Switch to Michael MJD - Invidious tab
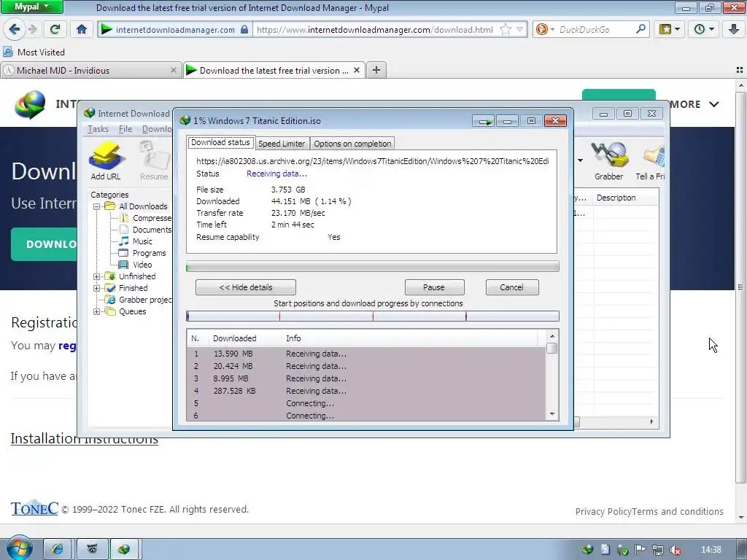 [90, 71]
